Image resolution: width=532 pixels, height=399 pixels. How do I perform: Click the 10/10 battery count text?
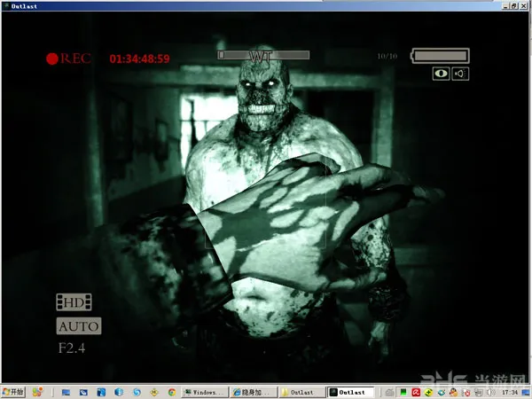point(387,56)
